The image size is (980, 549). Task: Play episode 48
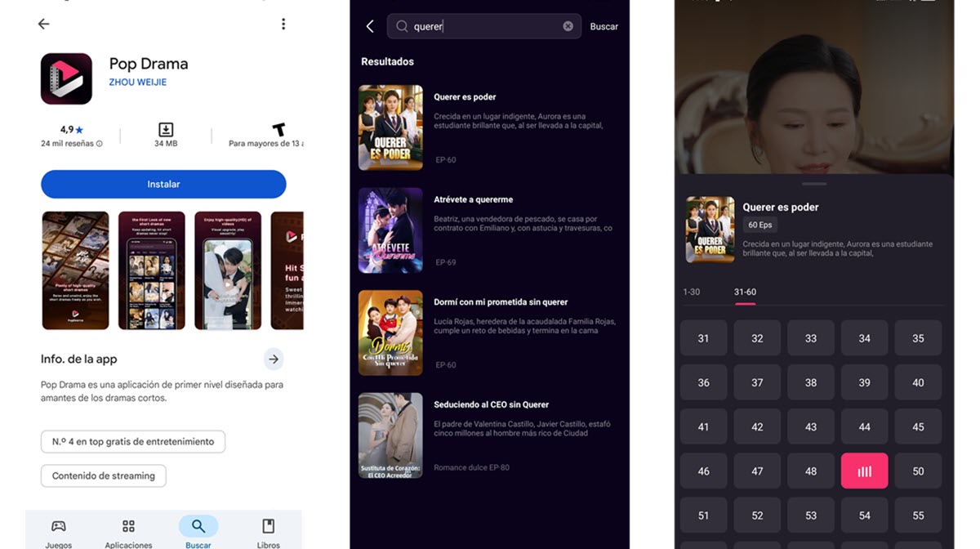[811, 471]
